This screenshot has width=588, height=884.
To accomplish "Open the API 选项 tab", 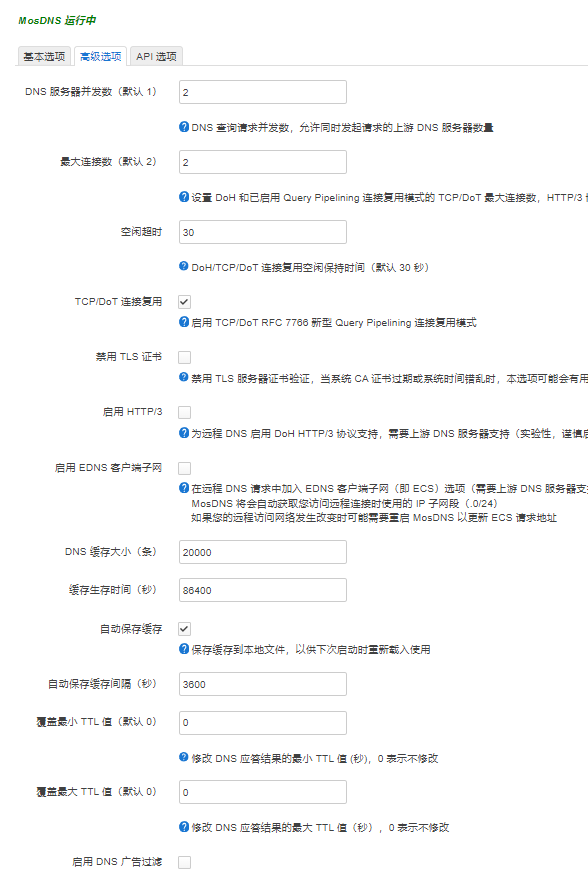I will click(156, 56).
